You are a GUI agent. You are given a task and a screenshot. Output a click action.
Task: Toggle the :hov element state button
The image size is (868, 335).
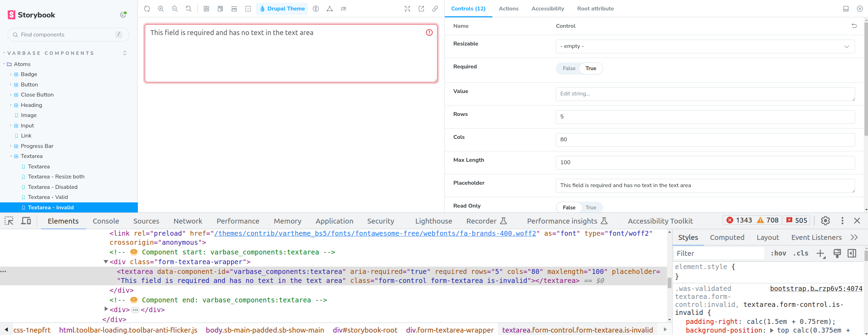[778, 253]
